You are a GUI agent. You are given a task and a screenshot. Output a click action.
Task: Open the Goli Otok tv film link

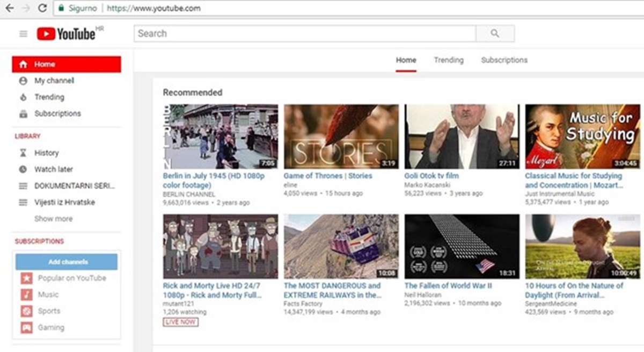[x=431, y=176]
